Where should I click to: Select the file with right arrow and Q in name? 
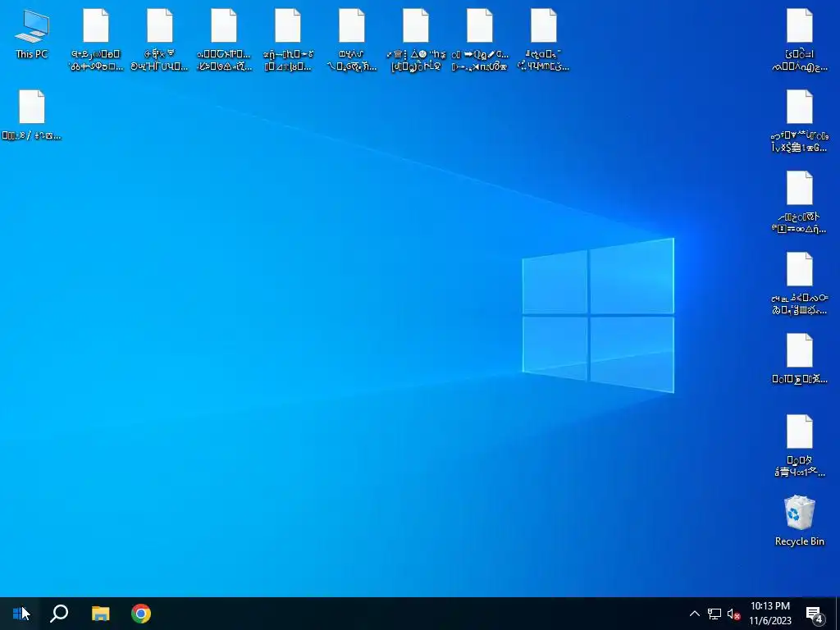point(479,40)
